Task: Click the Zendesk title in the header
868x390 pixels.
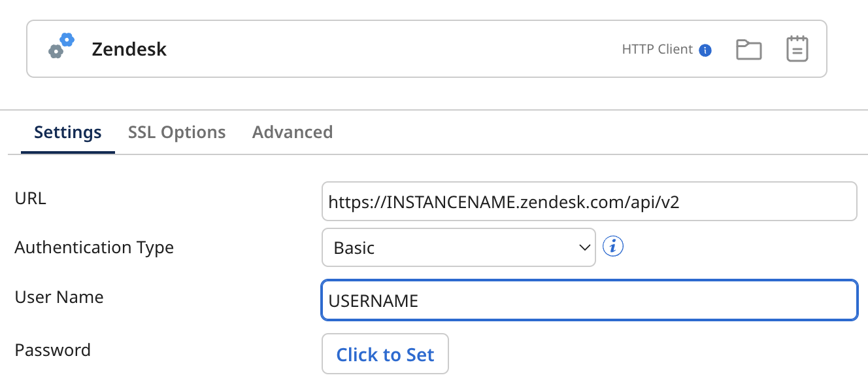Action: click(129, 49)
